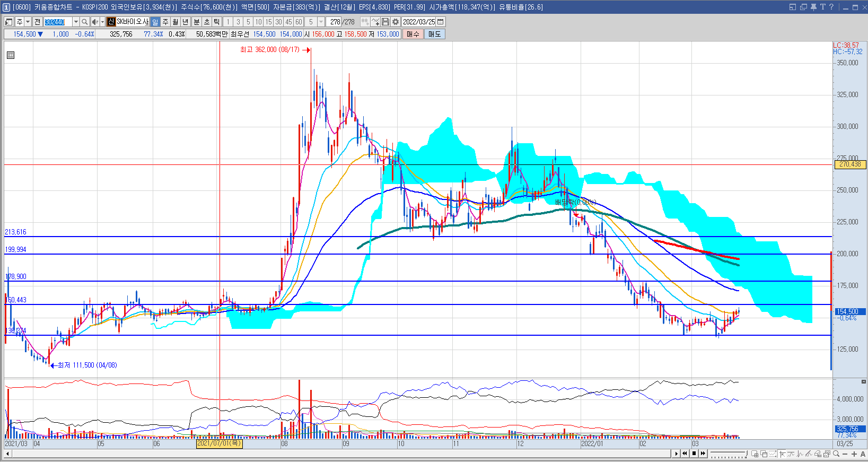Toggle the 일 daily period button
Viewport: 868px width, 462px height.
pos(155,22)
